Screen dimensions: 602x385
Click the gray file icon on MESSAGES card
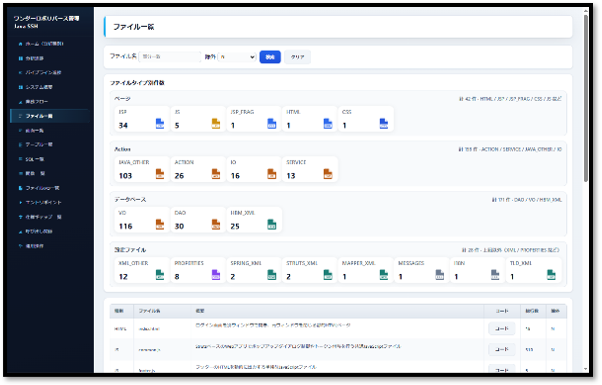[440, 275]
